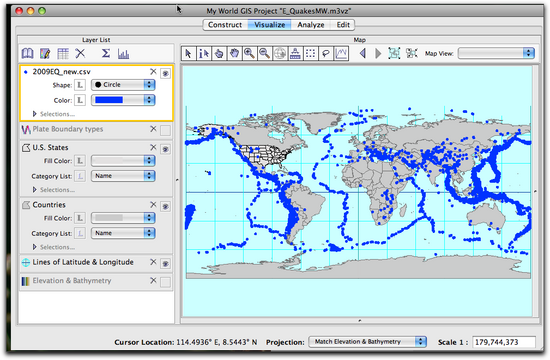Toggle Countries Fill Color L button
The height and width of the screenshot is (360, 550).
[80, 218]
